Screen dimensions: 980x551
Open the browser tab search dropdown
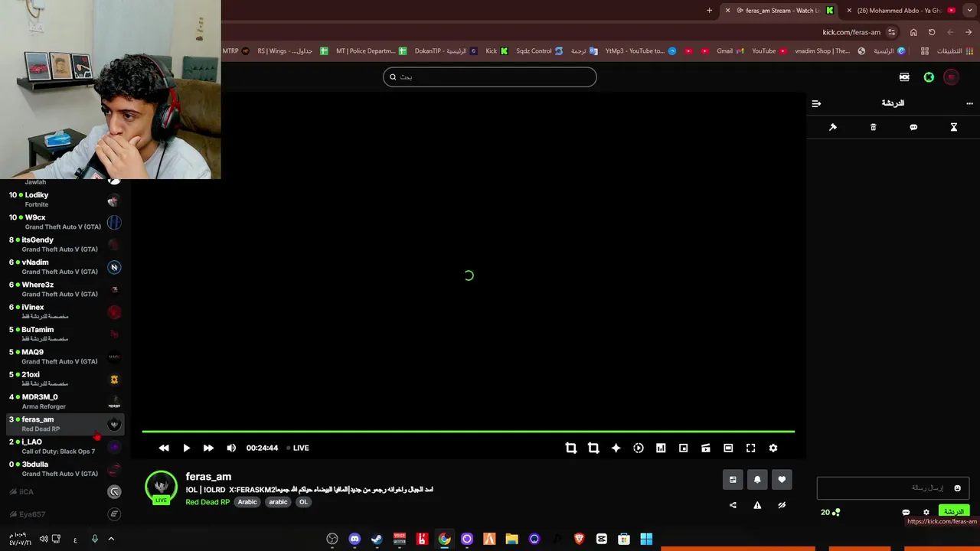coord(969,10)
